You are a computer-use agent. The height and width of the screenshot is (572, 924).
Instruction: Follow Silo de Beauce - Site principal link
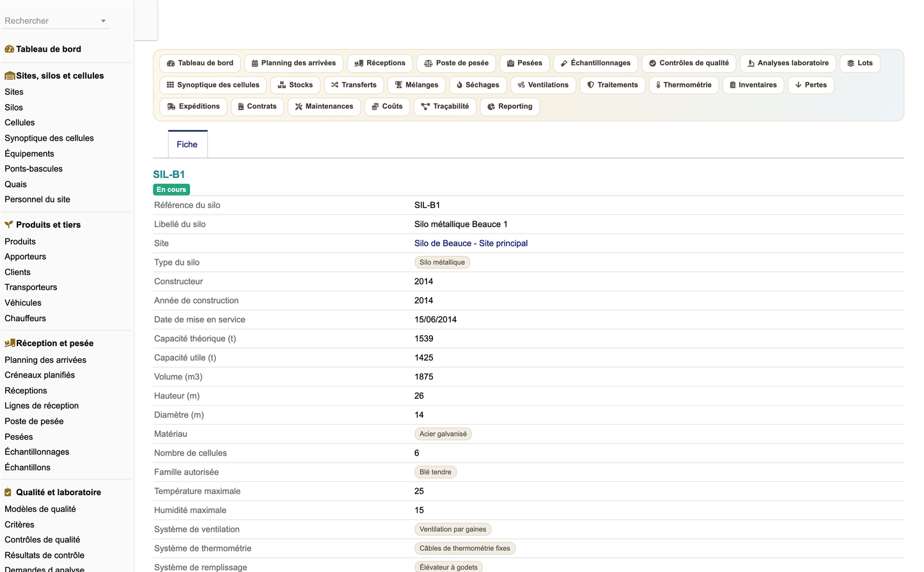click(471, 243)
